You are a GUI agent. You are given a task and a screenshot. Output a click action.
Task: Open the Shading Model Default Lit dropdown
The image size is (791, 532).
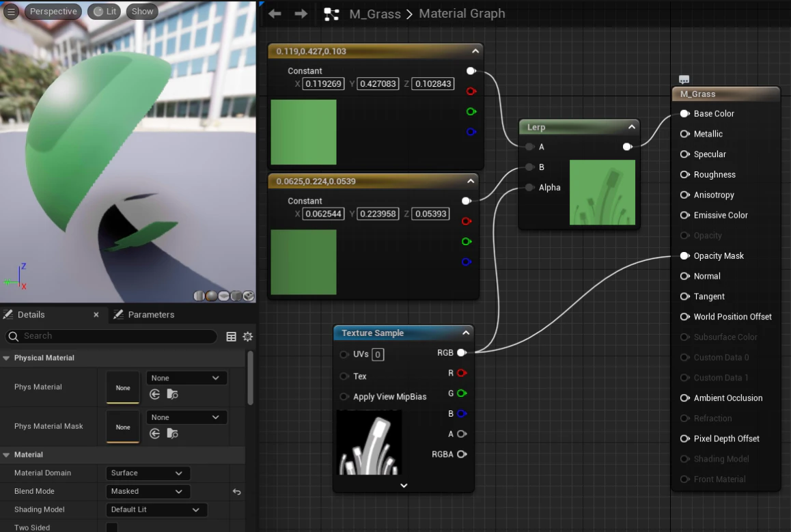[156, 510]
